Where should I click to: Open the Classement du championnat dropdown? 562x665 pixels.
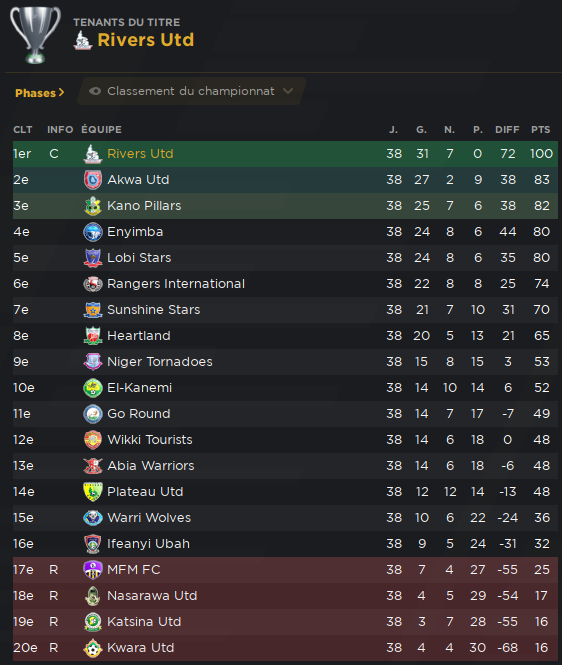click(x=192, y=91)
